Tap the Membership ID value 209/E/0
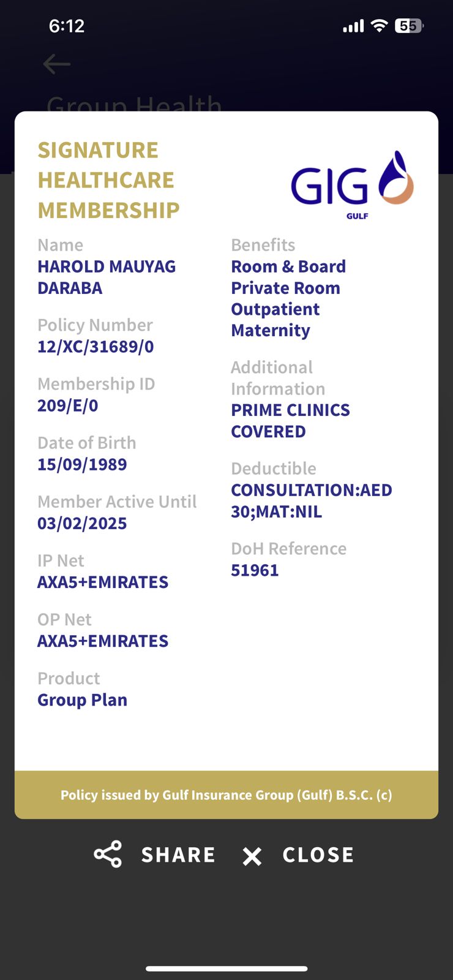Image resolution: width=453 pixels, height=980 pixels. (x=68, y=405)
